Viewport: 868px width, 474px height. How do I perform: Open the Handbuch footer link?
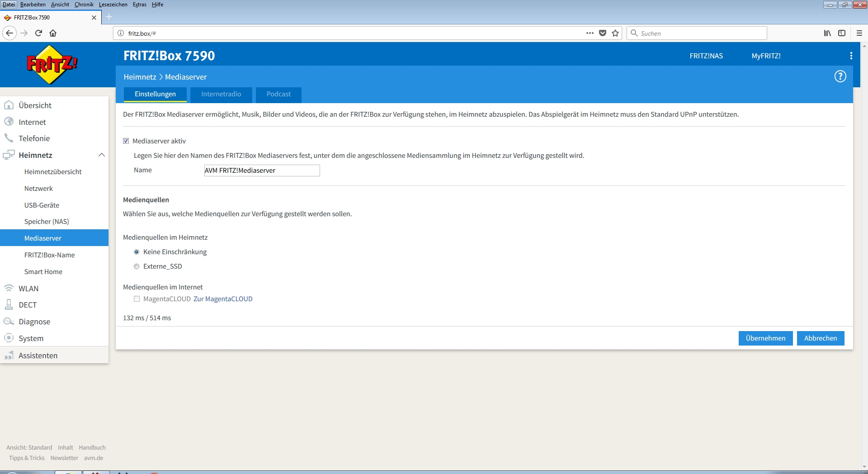coord(92,447)
